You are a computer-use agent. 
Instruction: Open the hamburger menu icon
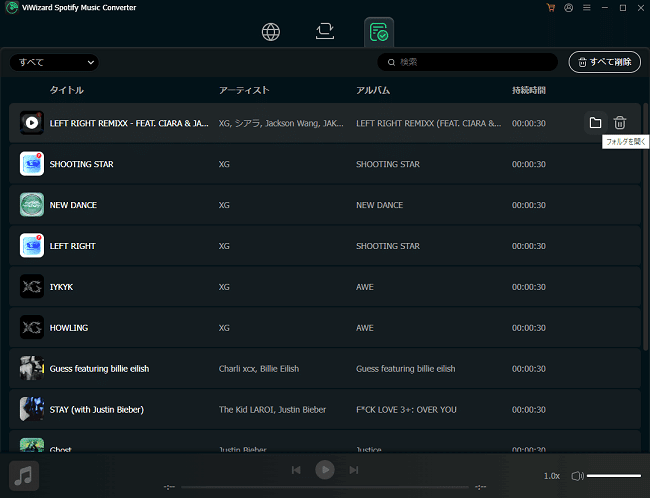[x=587, y=7]
